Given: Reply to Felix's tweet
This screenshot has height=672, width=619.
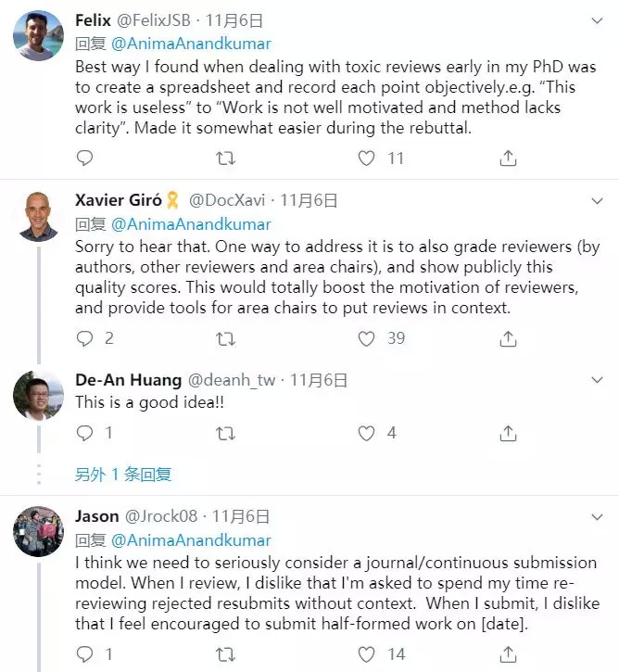Looking at the screenshot, I should [84, 158].
